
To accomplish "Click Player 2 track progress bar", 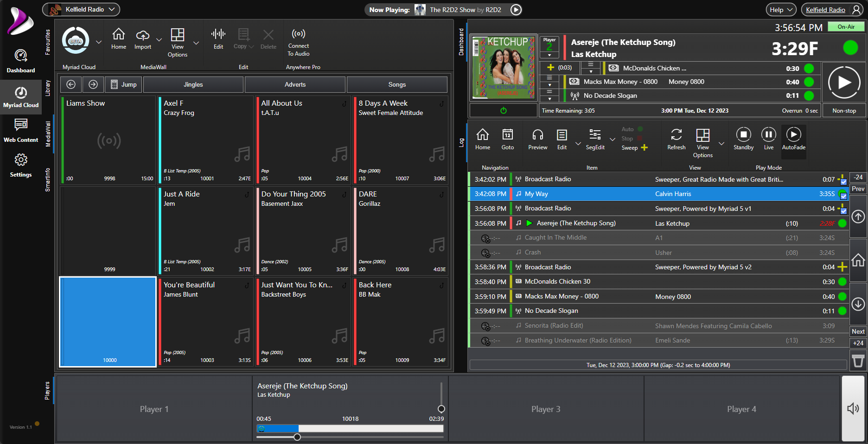I will [x=350, y=429].
